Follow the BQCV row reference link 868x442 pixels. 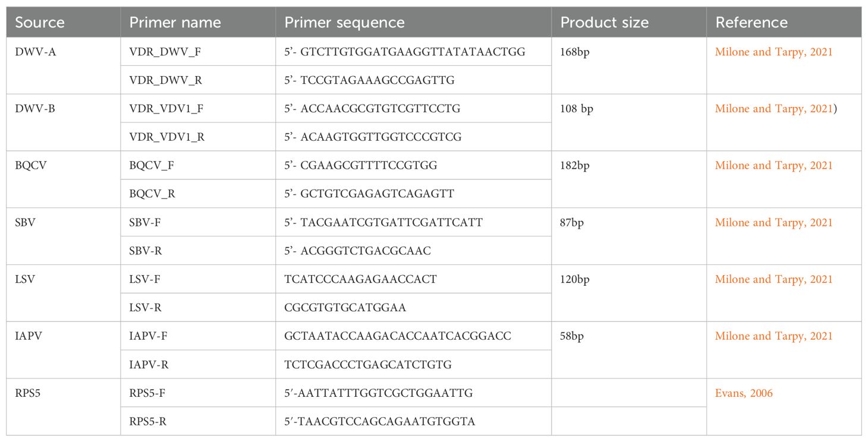(x=773, y=165)
